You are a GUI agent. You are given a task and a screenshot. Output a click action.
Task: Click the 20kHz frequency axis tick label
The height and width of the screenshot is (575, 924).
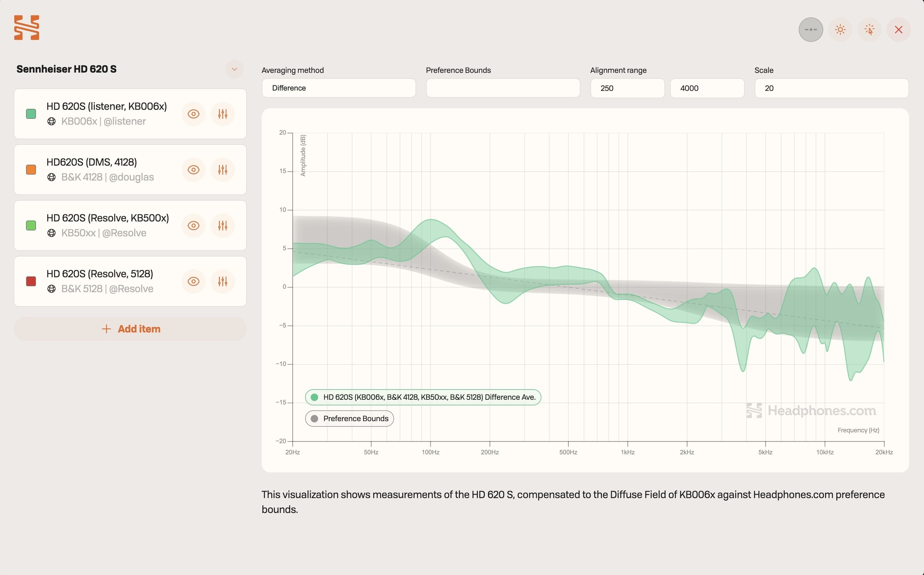coord(884,452)
